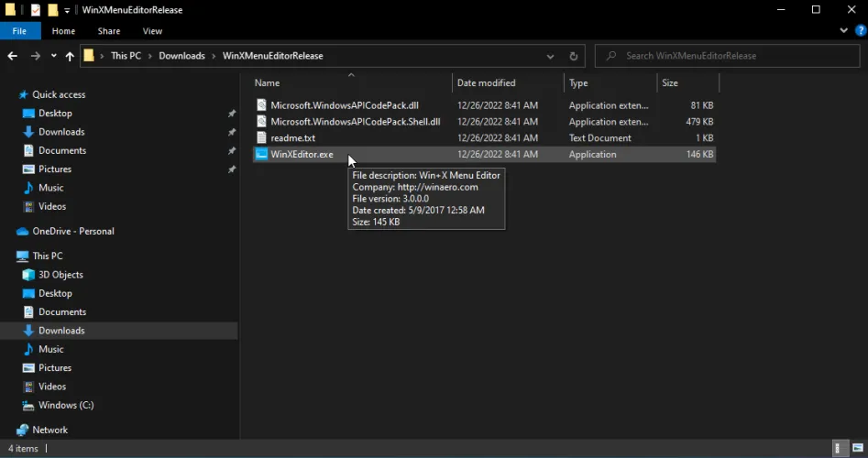This screenshot has height=458, width=868.
Task: Select the readme.txt file icon
Action: click(261, 138)
